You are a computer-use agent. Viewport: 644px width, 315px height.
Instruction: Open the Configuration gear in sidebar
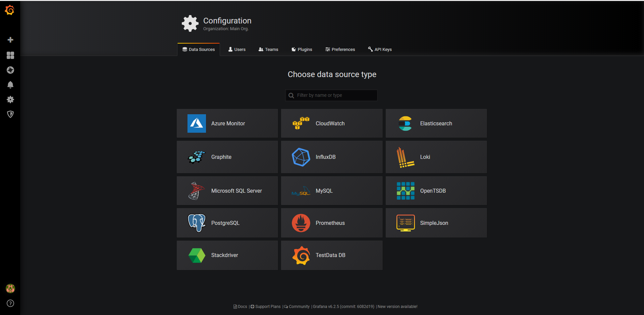click(x=10, y=100)
